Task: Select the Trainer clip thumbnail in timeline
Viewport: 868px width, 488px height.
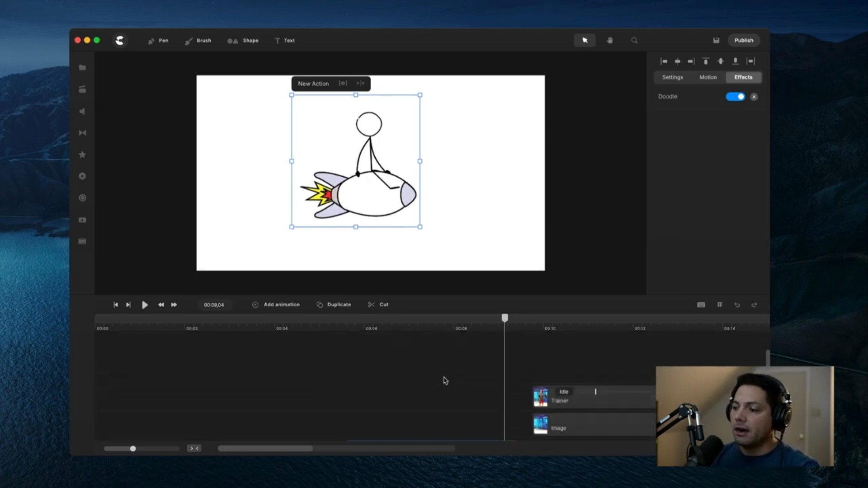Action: click(x=541, y=397)
